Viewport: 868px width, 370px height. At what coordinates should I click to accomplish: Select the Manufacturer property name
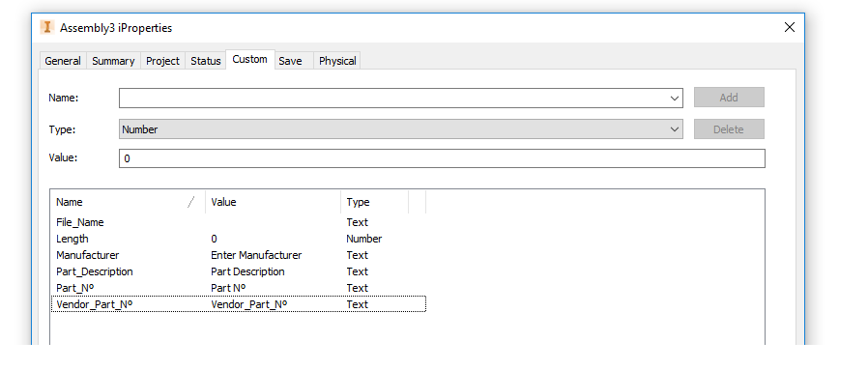[x=87, y=255]
